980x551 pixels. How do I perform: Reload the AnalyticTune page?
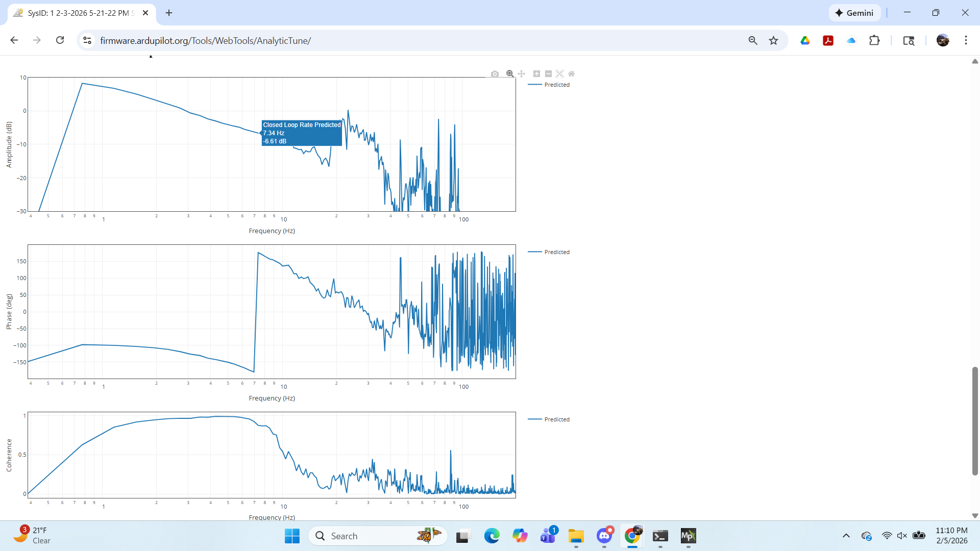pyautogui.click(x=60, y=40)
